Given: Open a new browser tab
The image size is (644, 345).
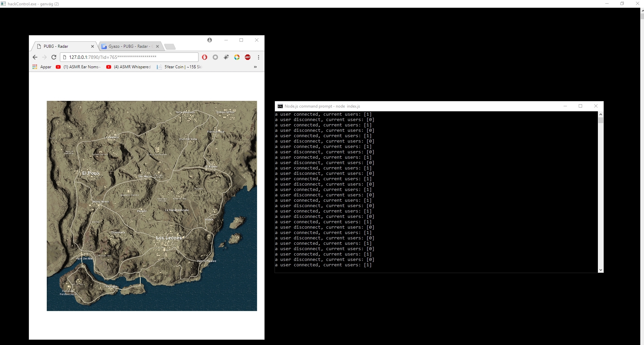Looking at the screenshot, I should pyautogui.click(x=170, y=46).
